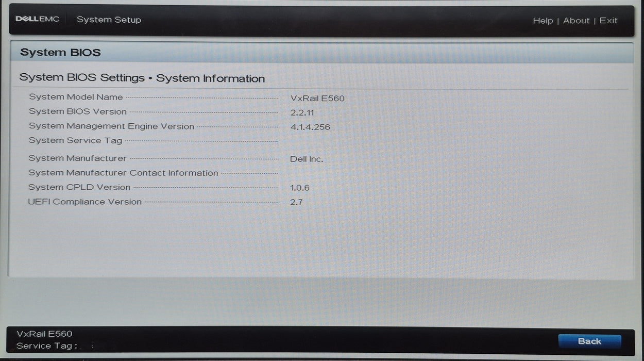Open the Help link

coord(543,20)
